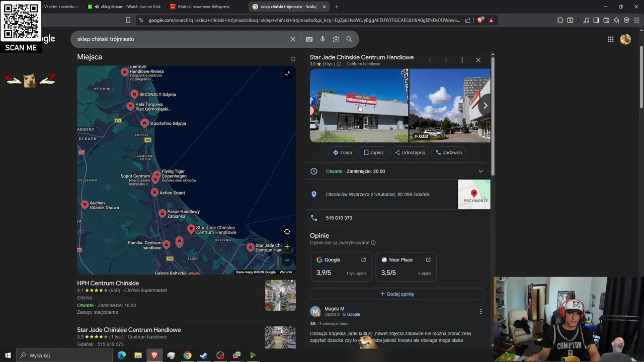
Task: Open Google Chrome from taskbar
Action: (x=187, y=355)
